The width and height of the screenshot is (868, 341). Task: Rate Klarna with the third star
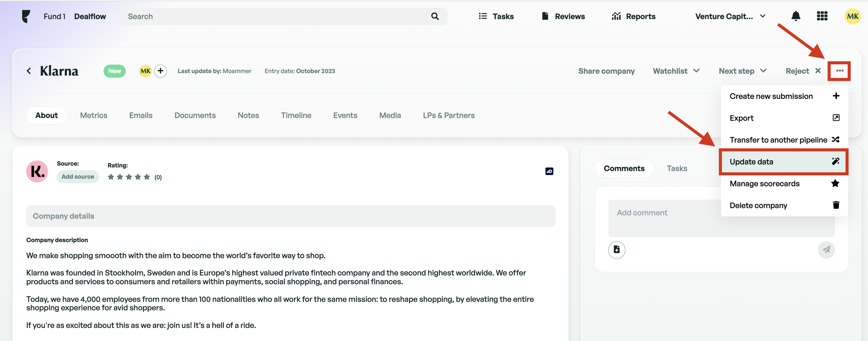click(x=129, y=177)
